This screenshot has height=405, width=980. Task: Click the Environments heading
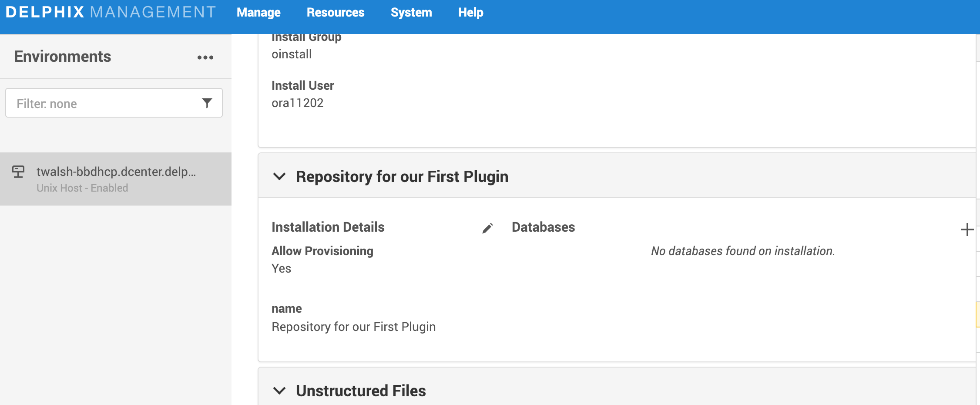(x=63, y=56)
